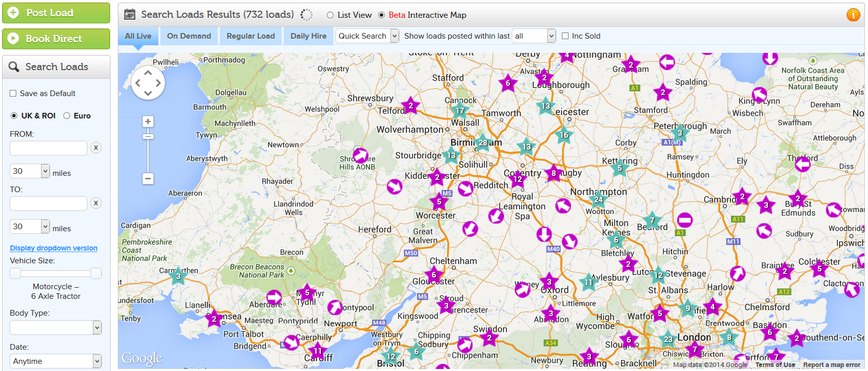Expand the Body Type dropdown
The width and height of the screenshot is (868, 371).
tap(56, 328)
